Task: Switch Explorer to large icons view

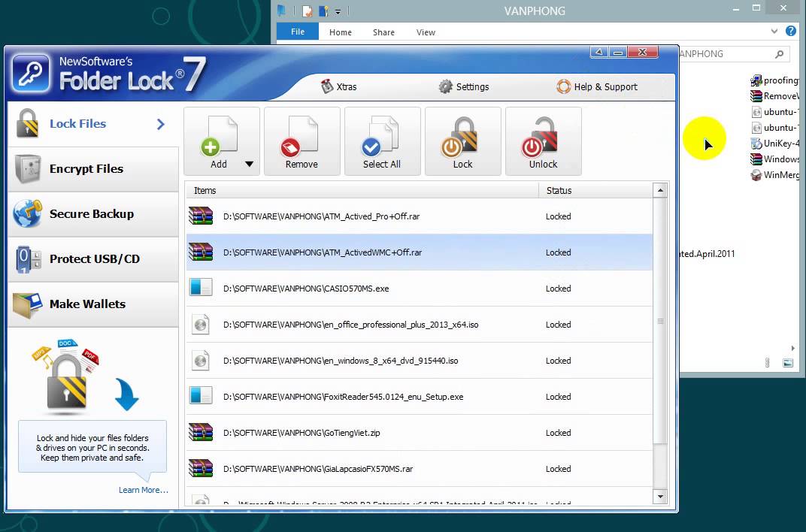Action: pyautogui.click(x=787, y=363)
